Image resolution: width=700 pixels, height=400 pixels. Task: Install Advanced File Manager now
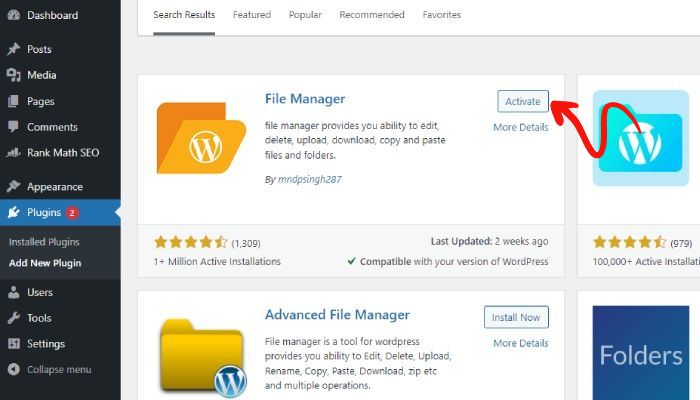pos(516,317)
